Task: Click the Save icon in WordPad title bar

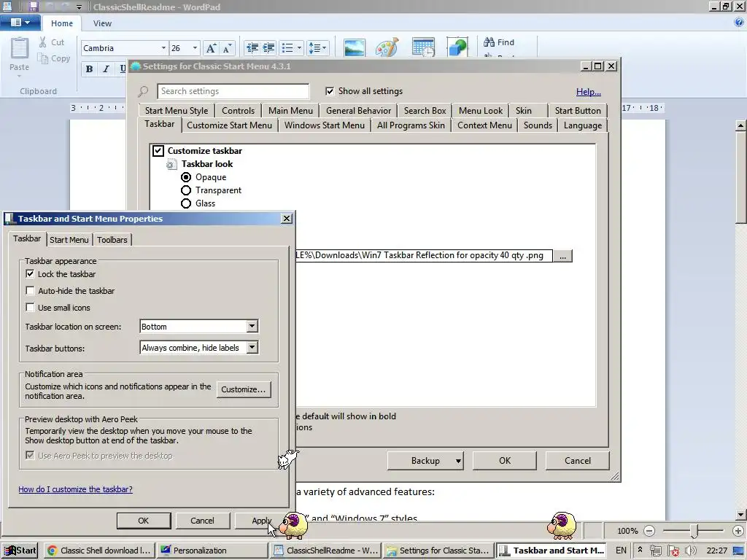Action: point(33,7)
